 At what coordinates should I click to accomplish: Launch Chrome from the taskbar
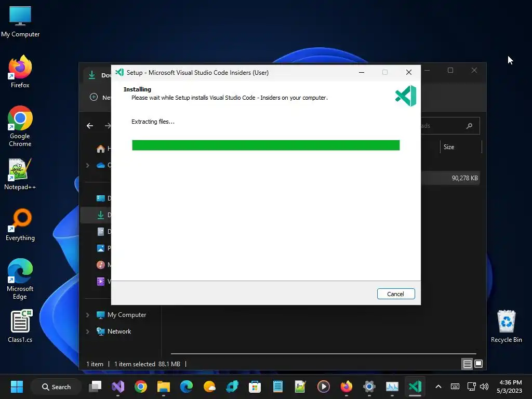(141, 387)
